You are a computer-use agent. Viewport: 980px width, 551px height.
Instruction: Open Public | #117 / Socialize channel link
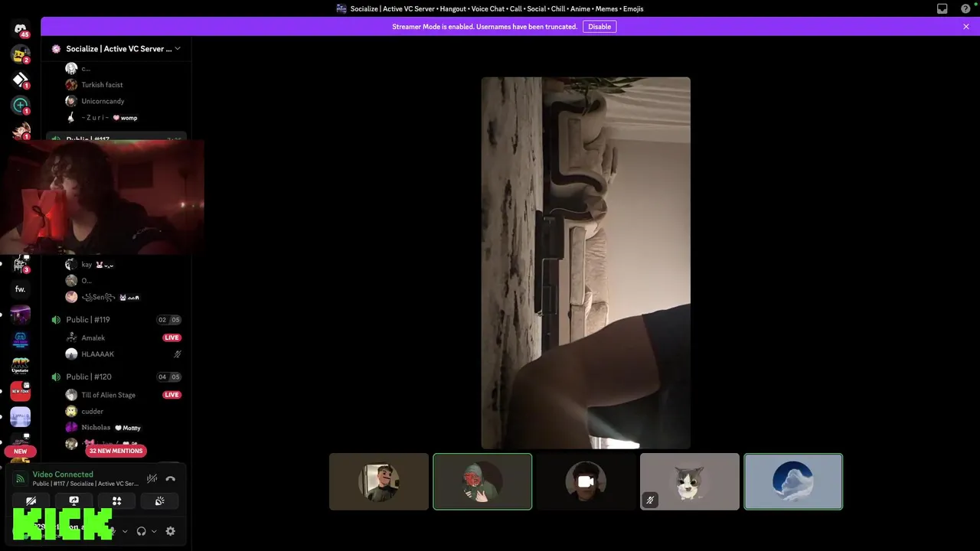click(86, 484)
